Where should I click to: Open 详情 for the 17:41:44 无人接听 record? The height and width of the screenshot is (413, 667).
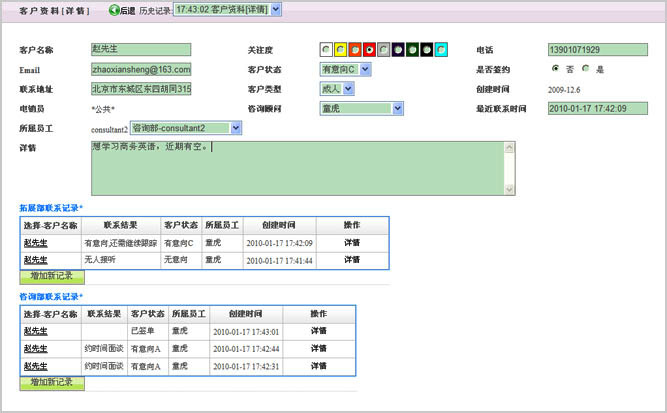351,259
